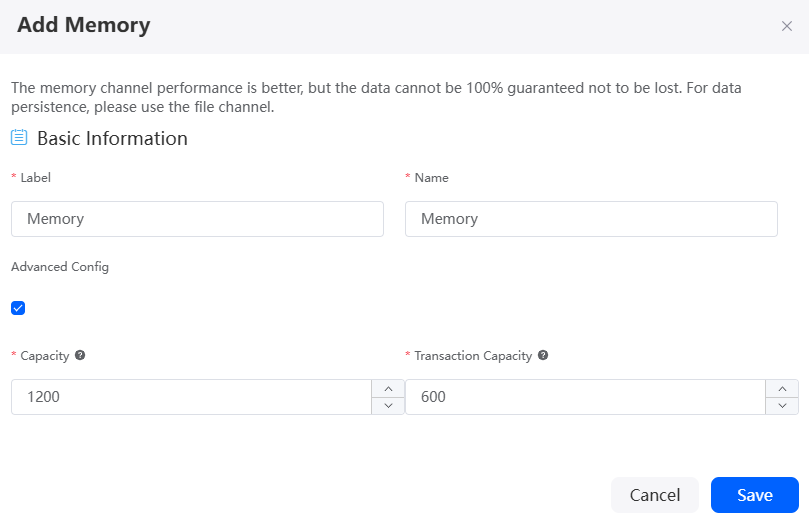Image resolution: width=809 pixels, height=520 pixels.
Task: Select the Capacity field showing 1200
Action: pos(191,397)
